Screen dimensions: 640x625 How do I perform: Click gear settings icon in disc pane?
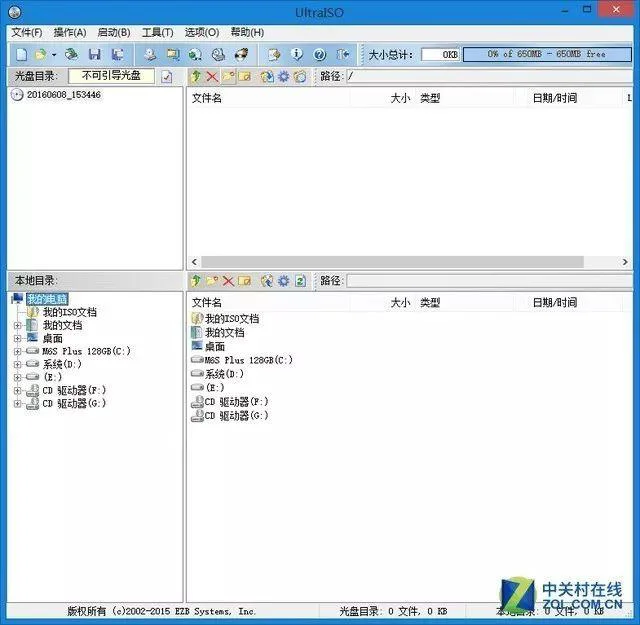[284, 76]
